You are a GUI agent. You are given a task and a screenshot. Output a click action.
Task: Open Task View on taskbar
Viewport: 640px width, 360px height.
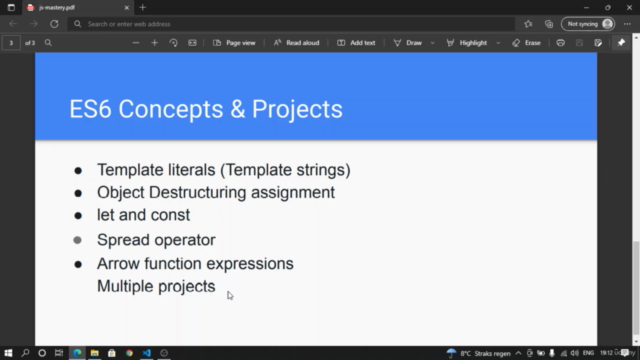coord(59,353)
